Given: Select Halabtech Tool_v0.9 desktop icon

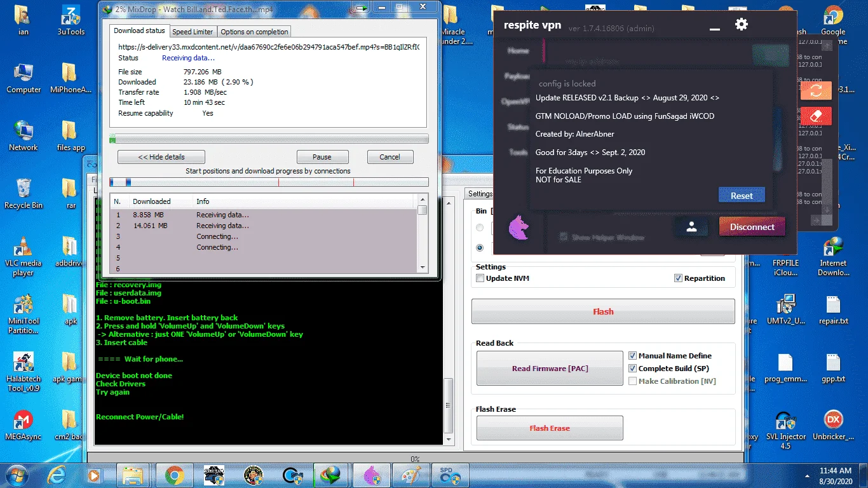Looking at the screenshot, I should [x=24, y=372].
